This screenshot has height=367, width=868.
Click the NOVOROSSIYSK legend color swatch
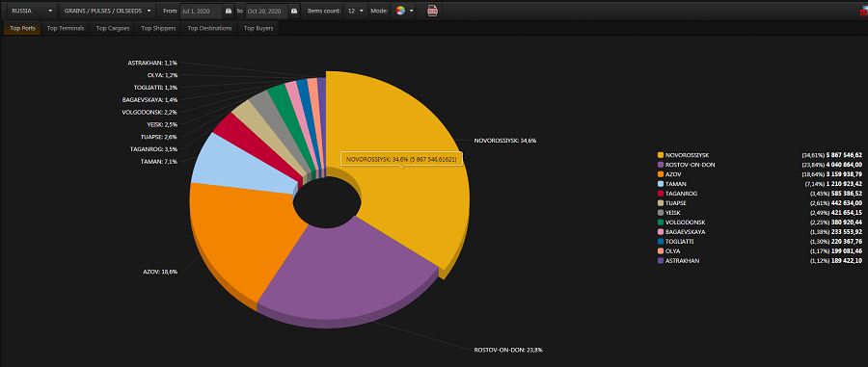click(661, 155)
